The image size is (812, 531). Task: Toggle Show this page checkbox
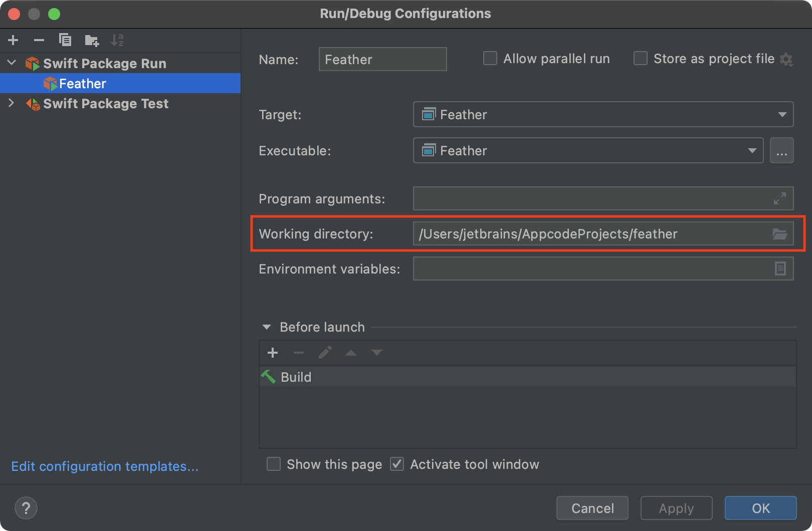point(274,464)
